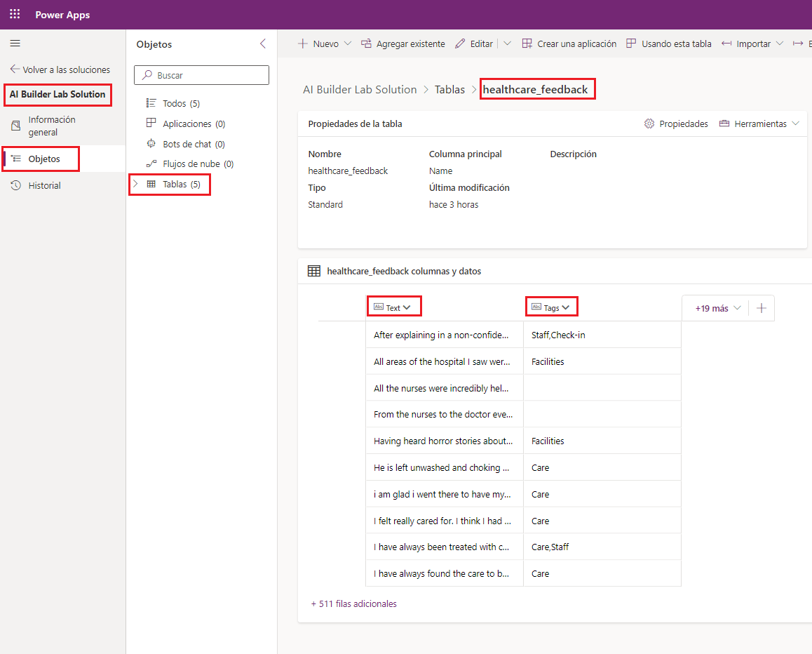Toggle the hamburger navigation menu
Screen dimensions: 812x654
coord(15,44)
